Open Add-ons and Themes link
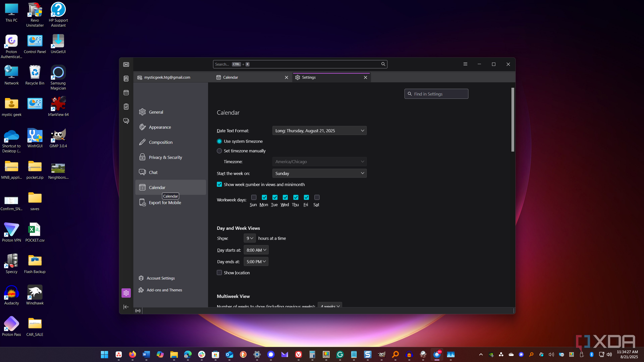 pos(160,290)
